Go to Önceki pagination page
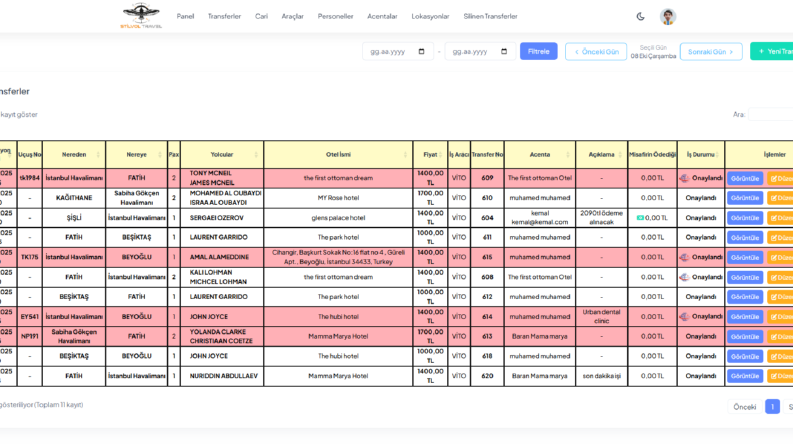 tap(744, 407)
